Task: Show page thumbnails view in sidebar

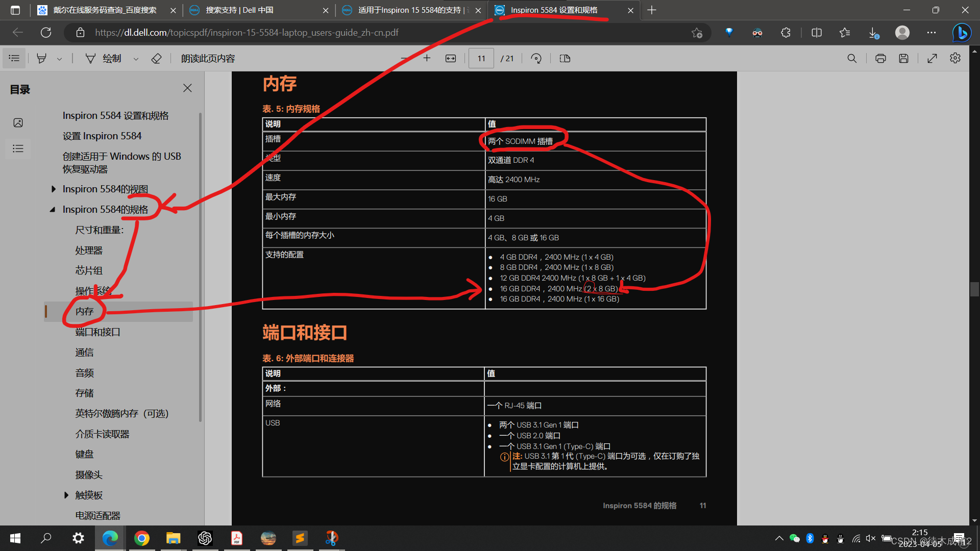Action: (x=18, y=123)
